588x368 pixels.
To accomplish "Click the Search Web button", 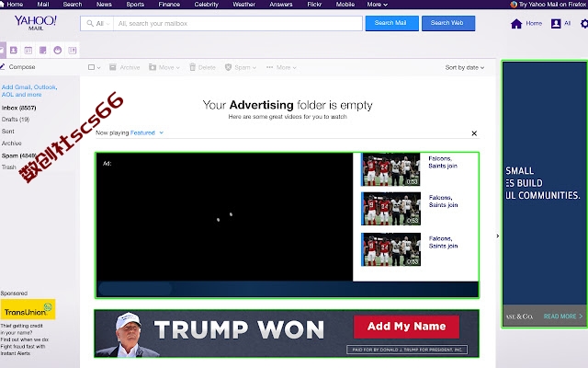I will point(448,23).
